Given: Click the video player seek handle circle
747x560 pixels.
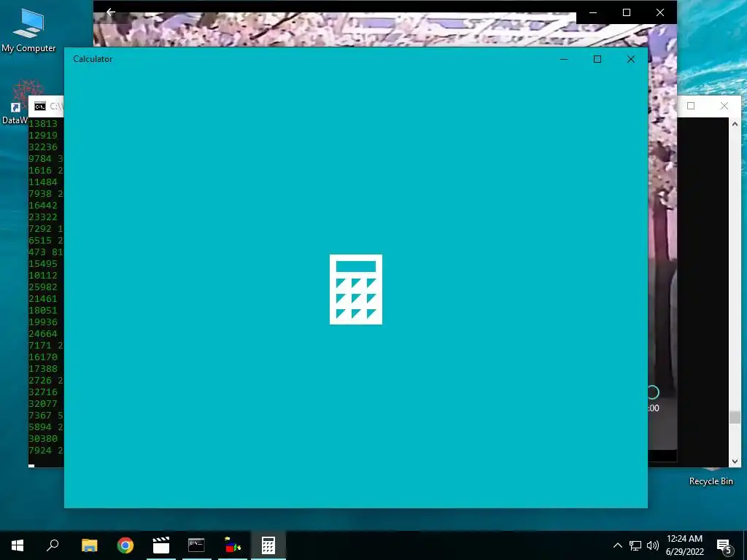Looking at the screenshot, I should coord(653,392).
